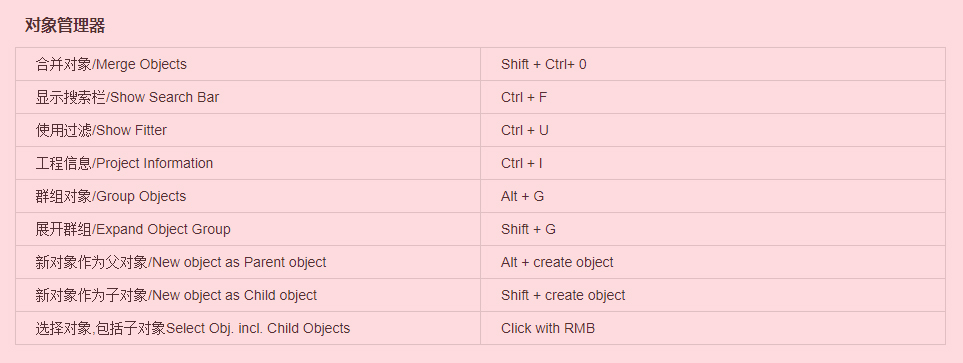Select New object as Child object entry
963x363 pixels.
pyautogui.click(x=176, y=296)
